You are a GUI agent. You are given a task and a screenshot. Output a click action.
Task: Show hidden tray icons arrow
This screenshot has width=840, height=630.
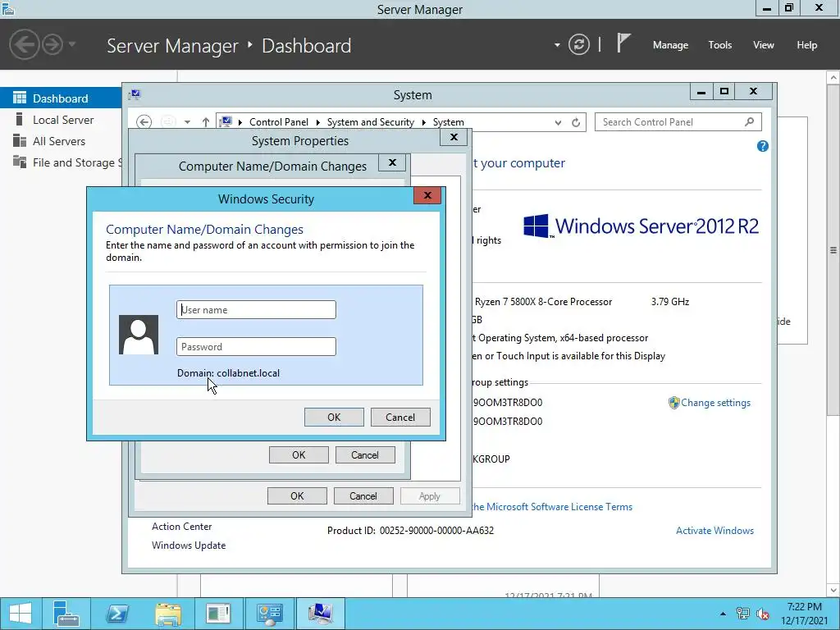click(723, 614)
